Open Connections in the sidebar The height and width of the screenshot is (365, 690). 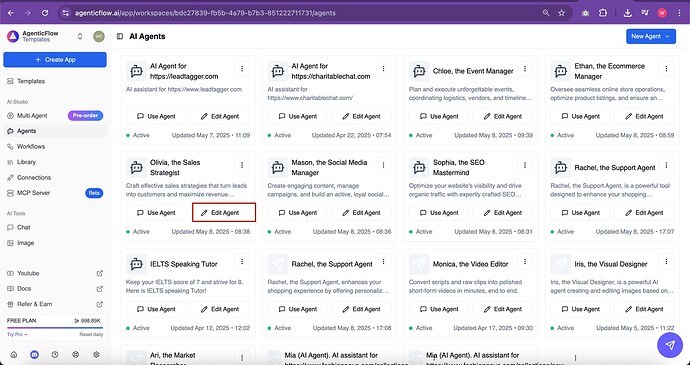pyautogui.click(x=55, y=177)
